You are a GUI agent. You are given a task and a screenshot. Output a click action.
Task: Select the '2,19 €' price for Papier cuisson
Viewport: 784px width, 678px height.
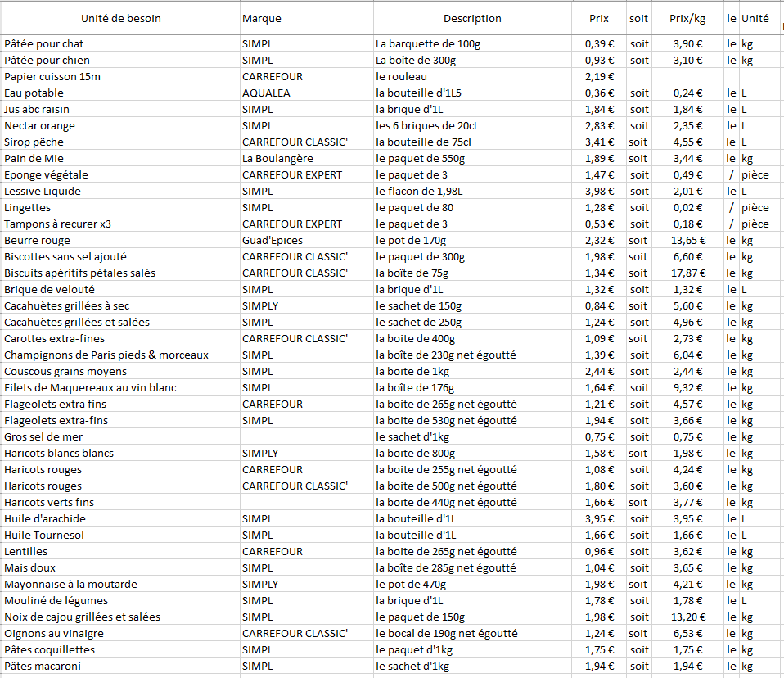598,76
